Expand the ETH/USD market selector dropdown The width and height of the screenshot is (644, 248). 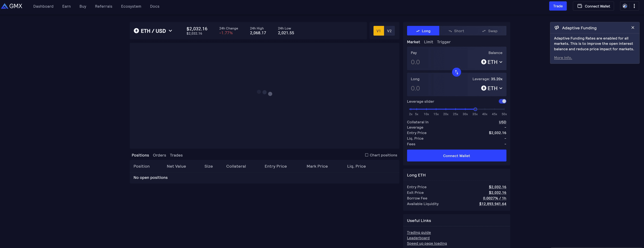click(171, 31)
